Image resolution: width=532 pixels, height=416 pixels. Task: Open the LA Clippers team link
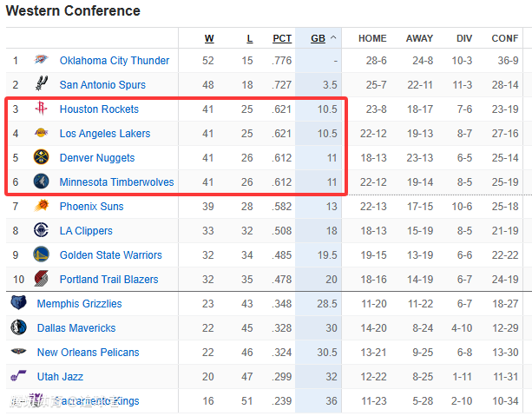(86, 231)
